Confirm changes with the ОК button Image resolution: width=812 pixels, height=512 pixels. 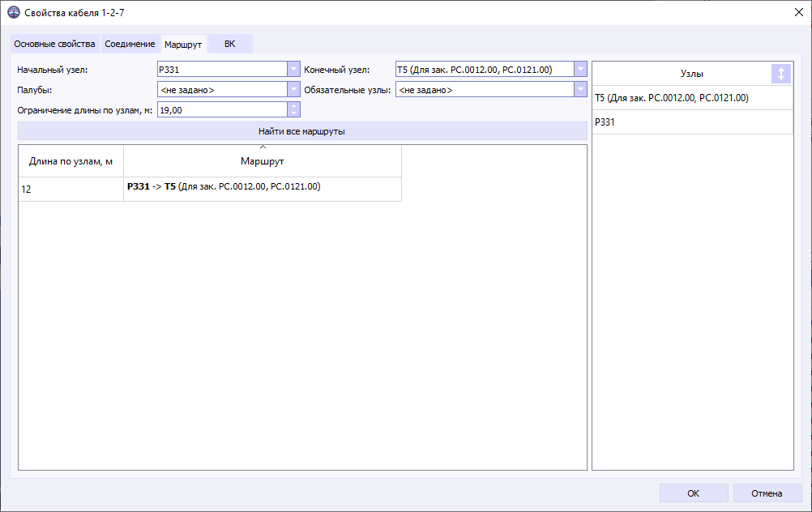tap(693, 493)
